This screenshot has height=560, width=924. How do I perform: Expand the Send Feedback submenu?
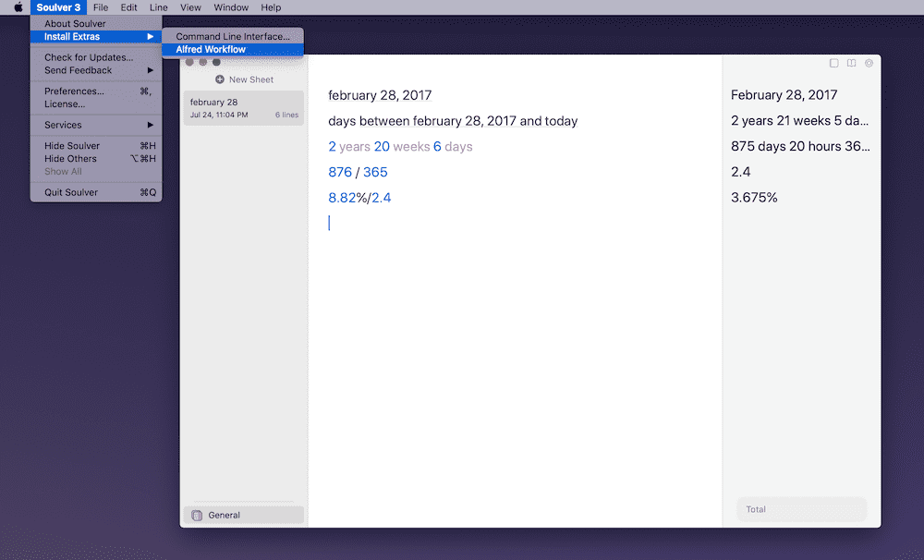[x=96, y=70]
